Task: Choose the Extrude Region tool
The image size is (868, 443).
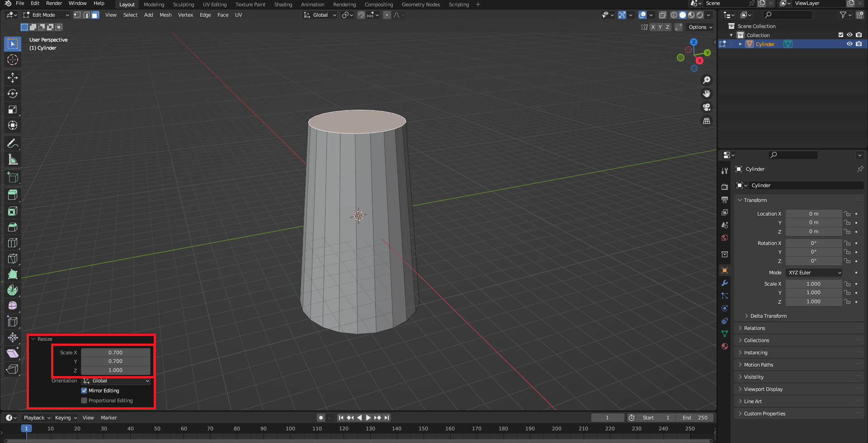Action: point(13,195)
